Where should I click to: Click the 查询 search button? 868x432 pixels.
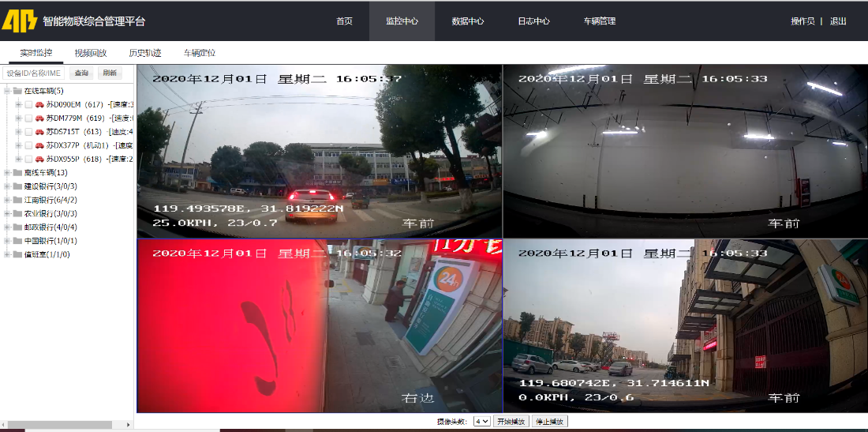point(81,73)
